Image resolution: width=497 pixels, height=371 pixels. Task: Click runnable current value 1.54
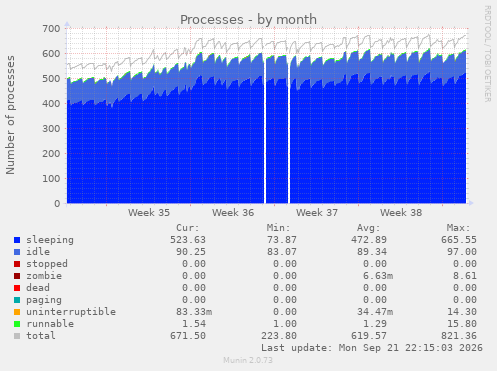(x=194, y=324)
